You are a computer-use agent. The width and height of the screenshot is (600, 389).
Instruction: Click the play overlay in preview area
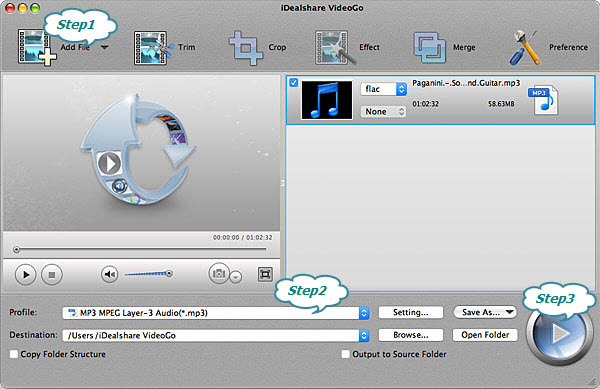click(109, 163)
